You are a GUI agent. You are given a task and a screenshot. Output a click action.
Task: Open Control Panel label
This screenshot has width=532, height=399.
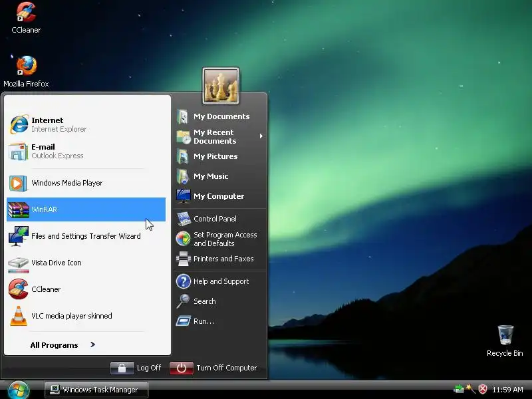(215, 219)
